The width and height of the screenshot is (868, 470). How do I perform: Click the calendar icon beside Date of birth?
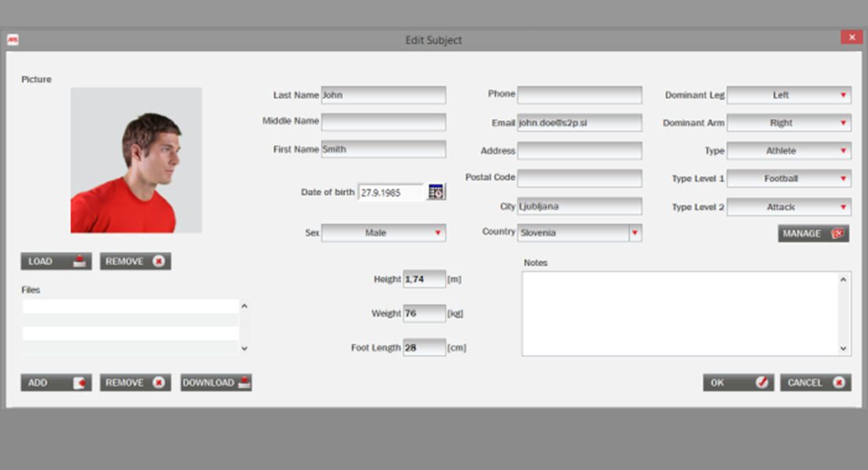click(436, 192)
